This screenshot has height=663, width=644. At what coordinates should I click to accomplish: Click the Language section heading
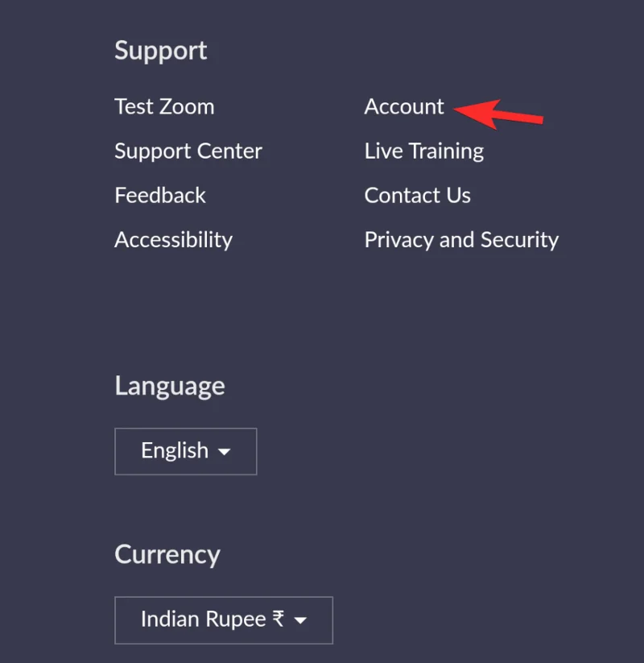click(170, 385)
